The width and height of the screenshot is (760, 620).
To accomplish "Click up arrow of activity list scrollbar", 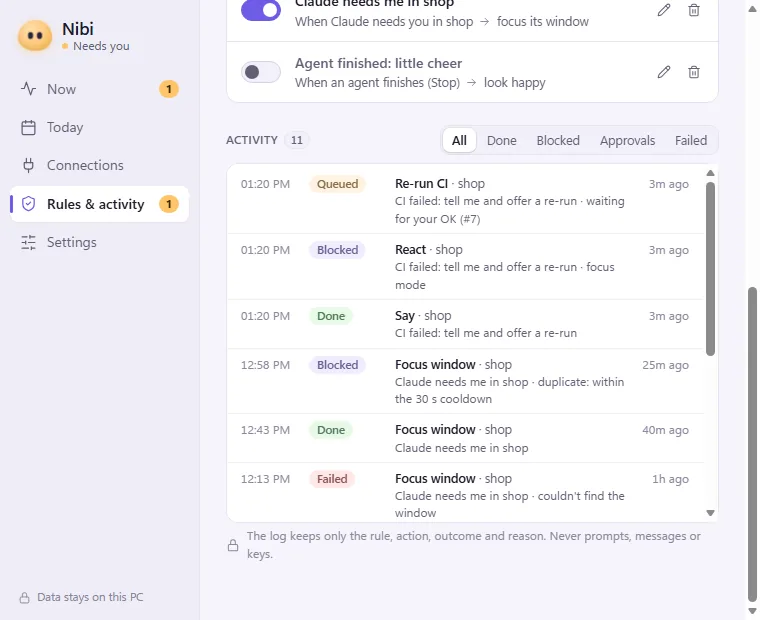I will (x=710, y=173).
